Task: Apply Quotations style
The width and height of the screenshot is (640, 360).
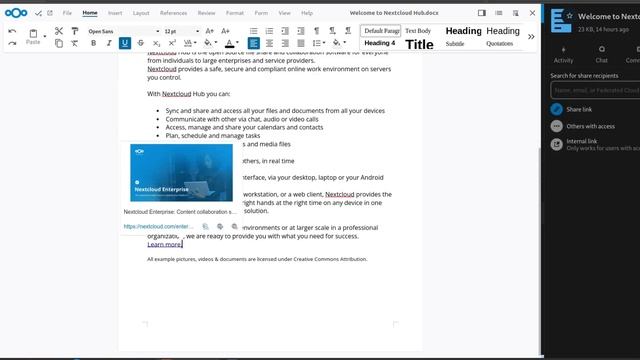Action: coord(500,44)
